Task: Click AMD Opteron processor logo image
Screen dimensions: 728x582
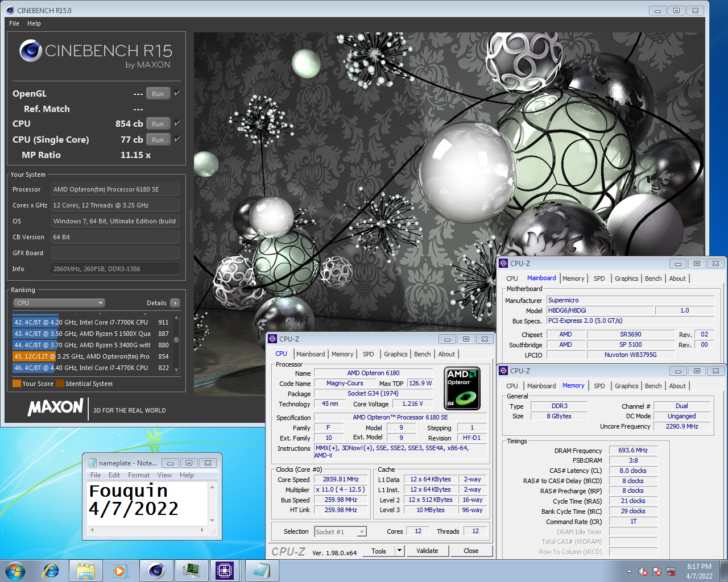Action: point(462,388)
